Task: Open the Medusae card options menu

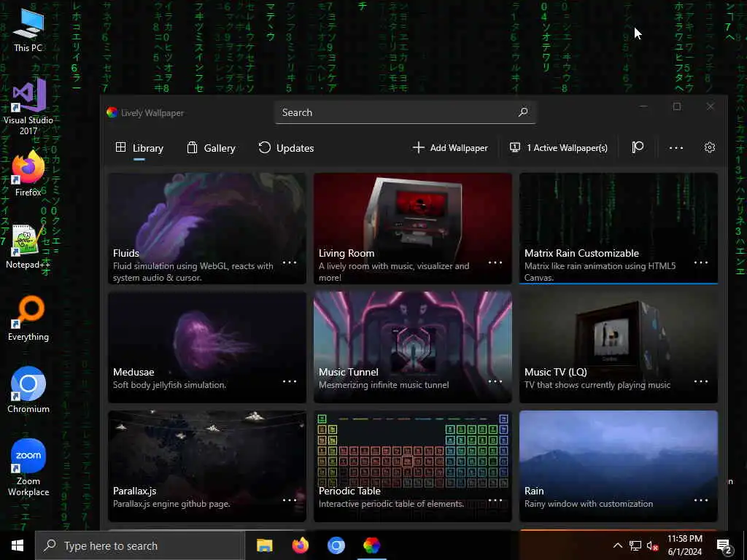Action: [290, 381]
